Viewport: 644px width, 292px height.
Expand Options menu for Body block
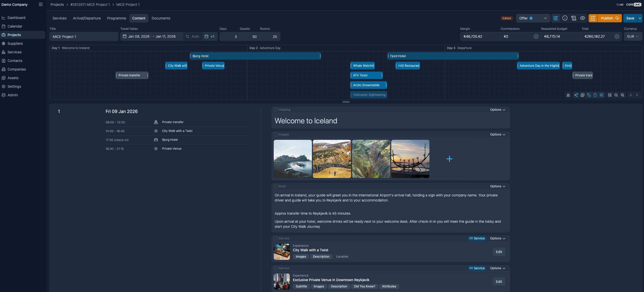point(497,186)
